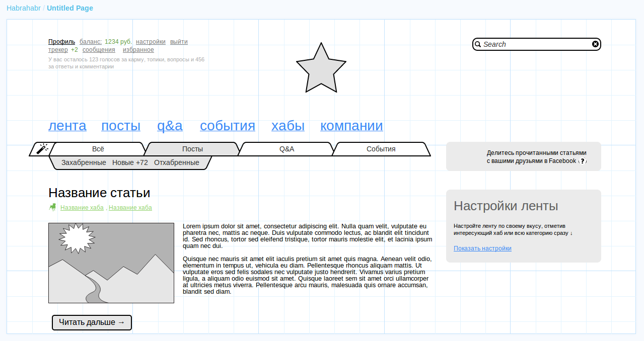
Task: Select the magic wand icon before the tabs
Action: 42,148
